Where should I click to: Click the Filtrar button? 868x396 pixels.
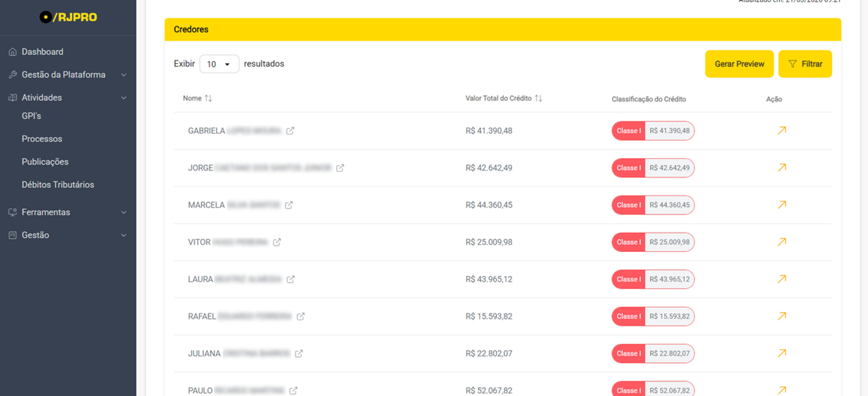point(805,64)
